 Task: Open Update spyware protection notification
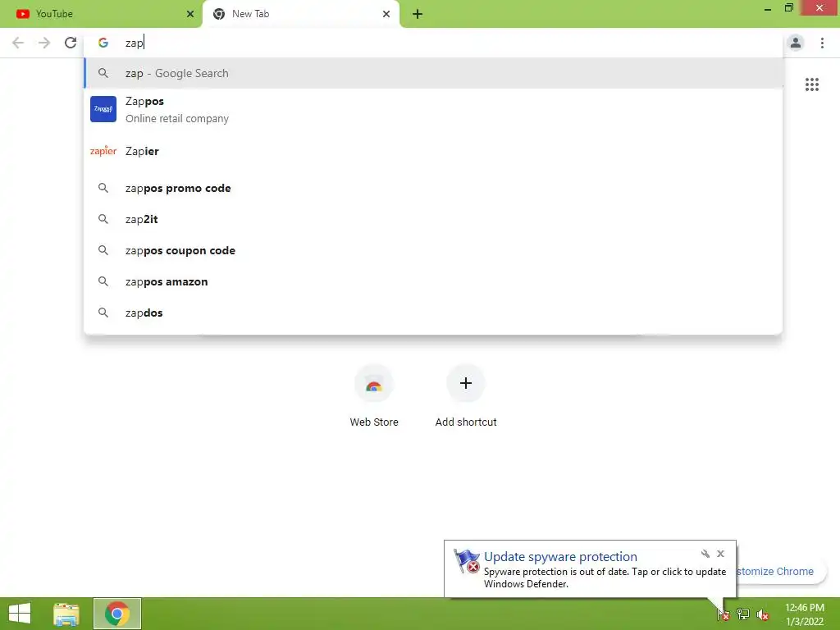pyautogui.click(x=590, y=569)
